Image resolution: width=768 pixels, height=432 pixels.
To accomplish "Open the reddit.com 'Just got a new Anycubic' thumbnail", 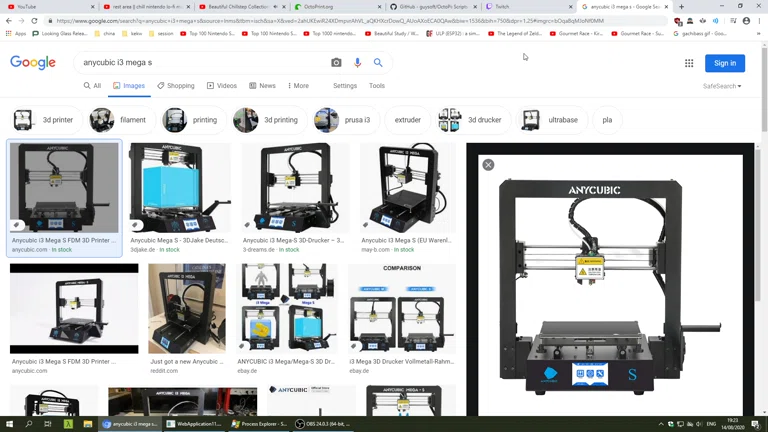I will click(187, 309).
